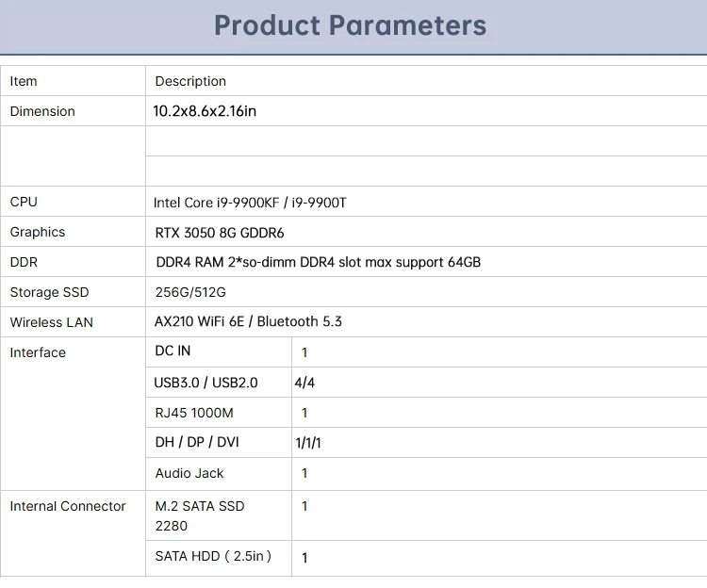Click the DDR4 RAM slot description
Screen dimensions: 707x588
pos(318,262)
